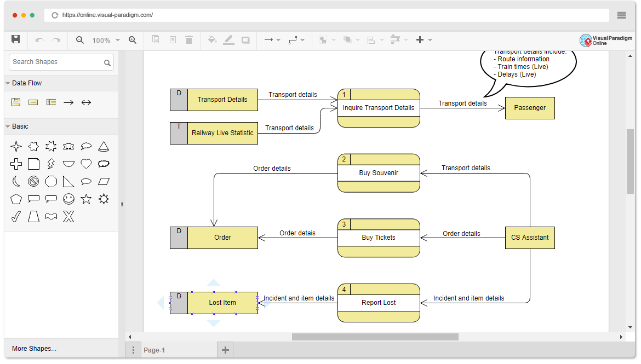Pick the crescent moon shape
Viewport: 641px width, 364px height.
point(16,181)
